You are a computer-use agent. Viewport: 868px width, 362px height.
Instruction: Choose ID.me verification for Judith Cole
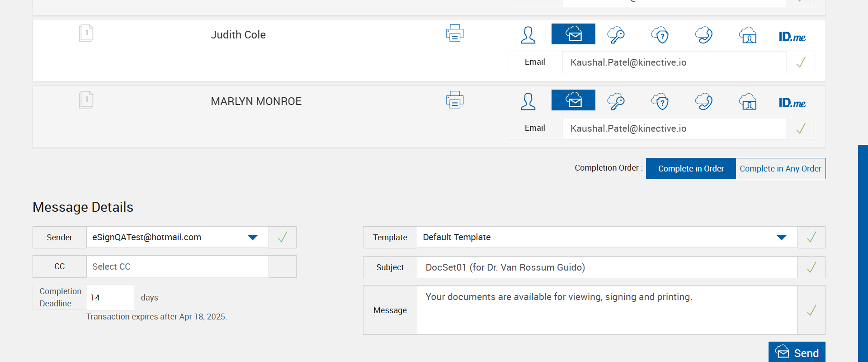[x=792, y=37]
